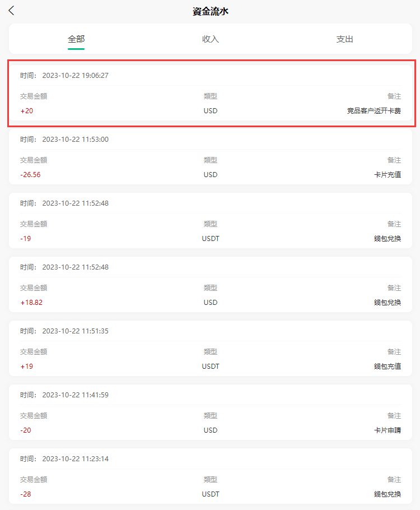Click the USD type label of the first record
Image resolution: width=420 pixels, height=510 pixels.
(x=211, y=110)
